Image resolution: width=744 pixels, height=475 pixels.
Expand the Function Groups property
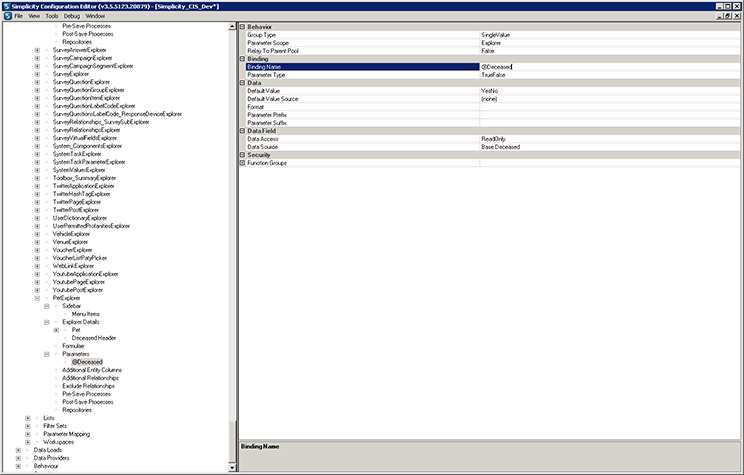(x=242, y=163)
